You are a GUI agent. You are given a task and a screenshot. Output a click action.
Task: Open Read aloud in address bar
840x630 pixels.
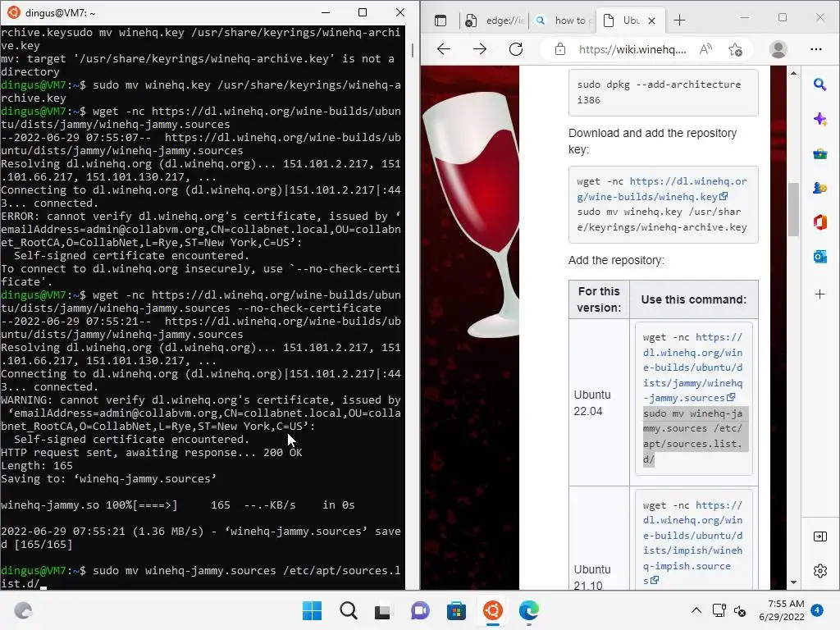(705, 49)
